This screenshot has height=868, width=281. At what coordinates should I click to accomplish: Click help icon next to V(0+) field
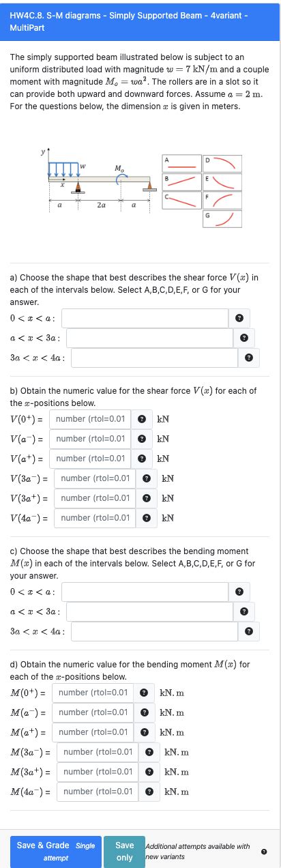[140, 418]
